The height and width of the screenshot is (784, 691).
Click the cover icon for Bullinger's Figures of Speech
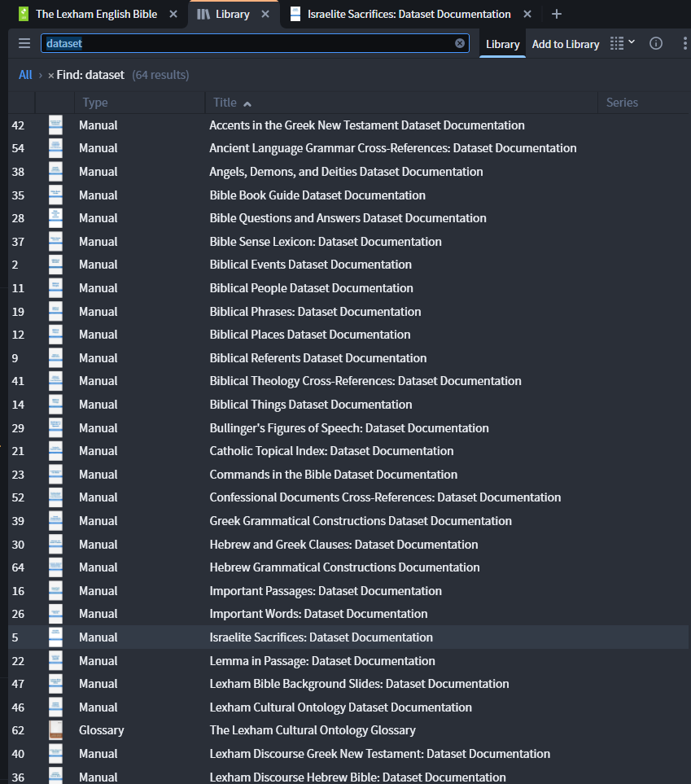[x=55, y=428]
